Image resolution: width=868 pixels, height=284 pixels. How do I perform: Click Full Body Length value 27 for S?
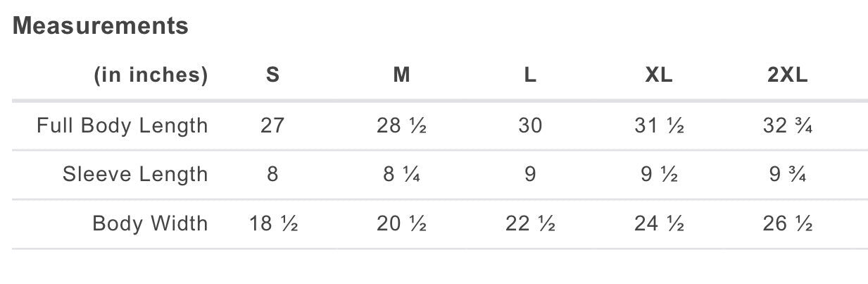pos(272,125)
